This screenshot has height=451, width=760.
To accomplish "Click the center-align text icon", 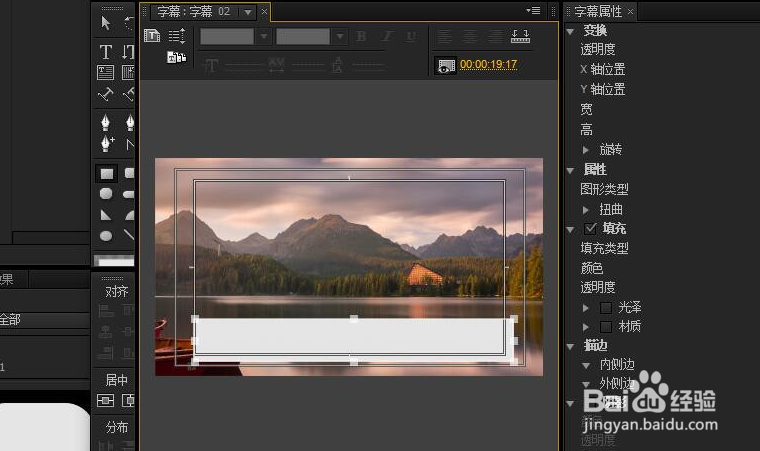I will point(470,36).
